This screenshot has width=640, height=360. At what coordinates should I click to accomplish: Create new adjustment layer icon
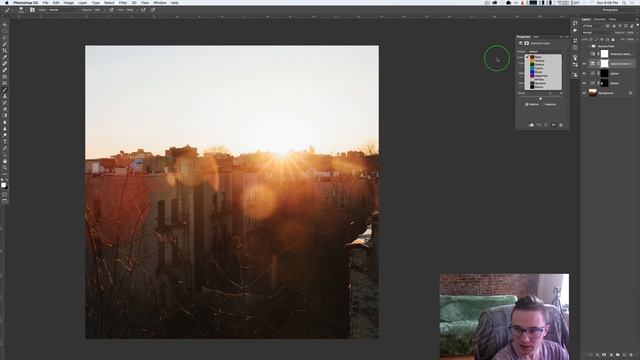point(611,355)
